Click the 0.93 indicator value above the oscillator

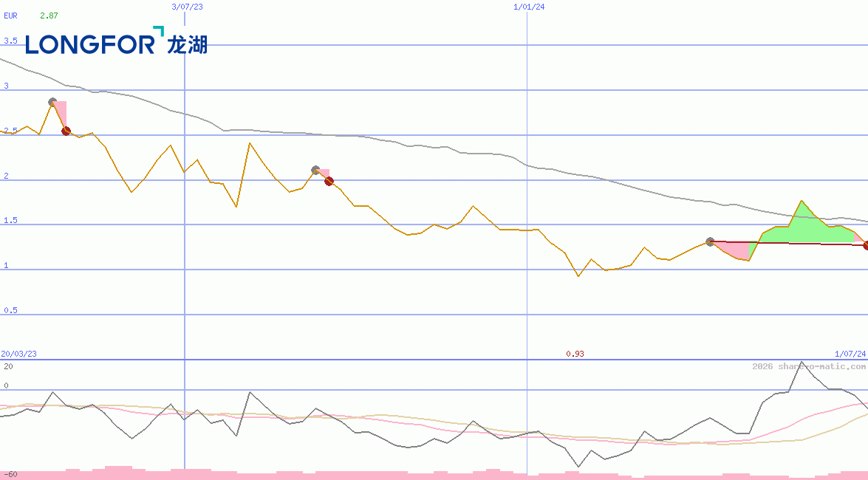pos(575,354)
